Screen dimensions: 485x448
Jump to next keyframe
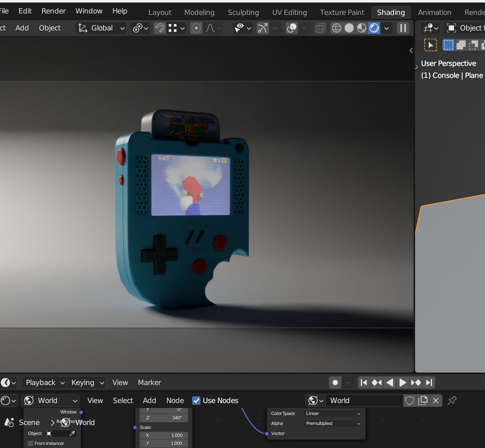(416, 383)
